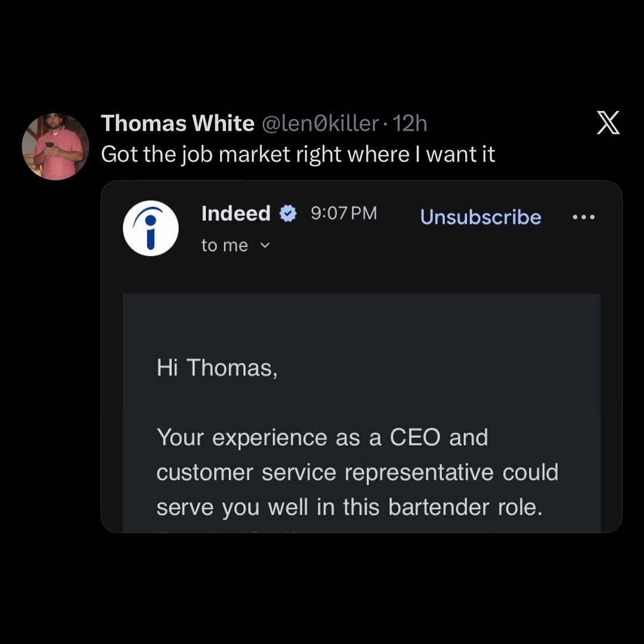The height and width of the screenshot is (644, 644).
Task: Click the 9:07 PM email time
Action: [x=344, y=213]
